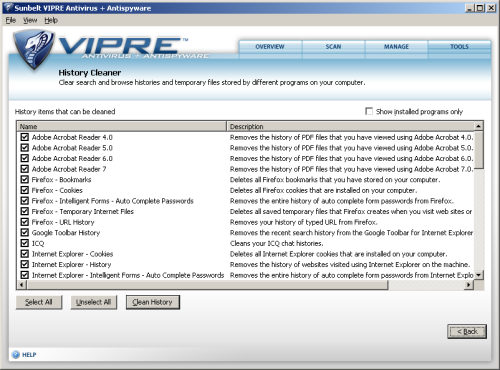Open the HELP link at bottom
The width and height of the screenshot is (500, 370).
pyautogui.click(x=29, y=355)
